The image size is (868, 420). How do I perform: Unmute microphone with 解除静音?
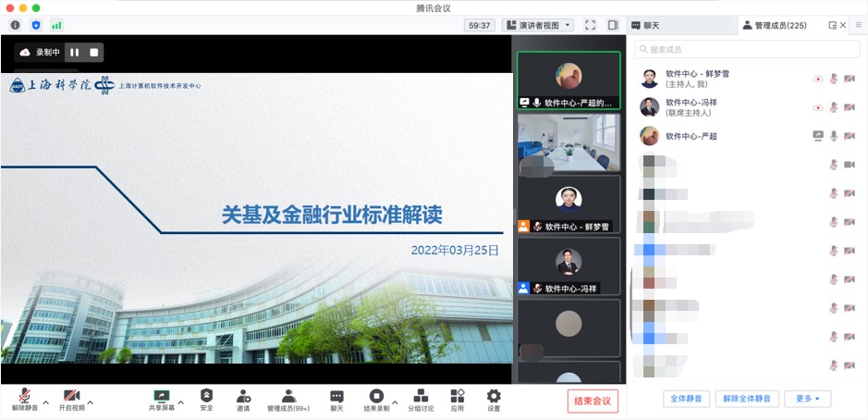click(x=25, y=400)
